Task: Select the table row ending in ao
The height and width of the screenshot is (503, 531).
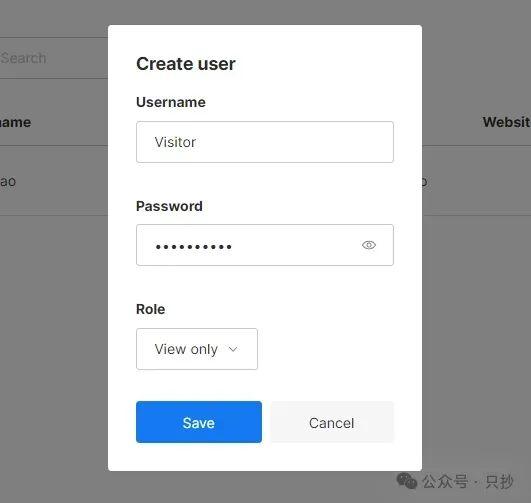Action: 54,181
